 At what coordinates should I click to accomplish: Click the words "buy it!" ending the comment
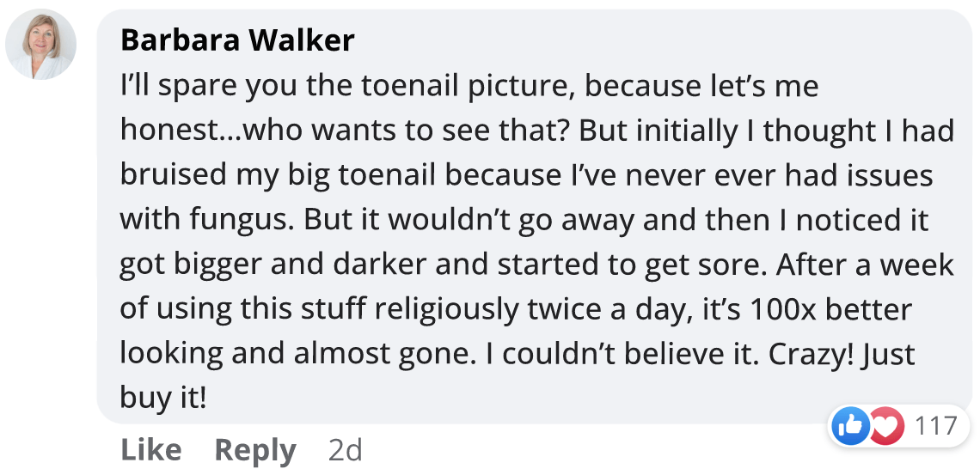pyautogui.click(x=164, y=399)
